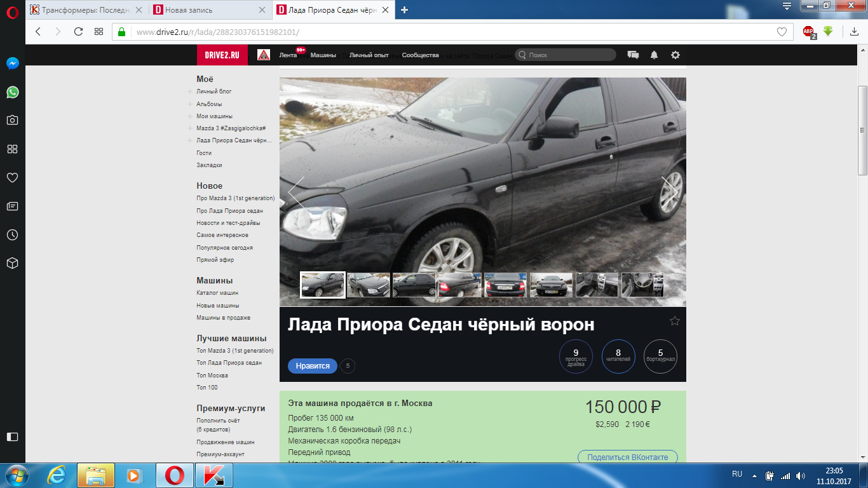The height and width of the screenshot is (488, 868).
Task: Open WhatsApp in the Opera sidebar
Action: (x=12, y=92)
